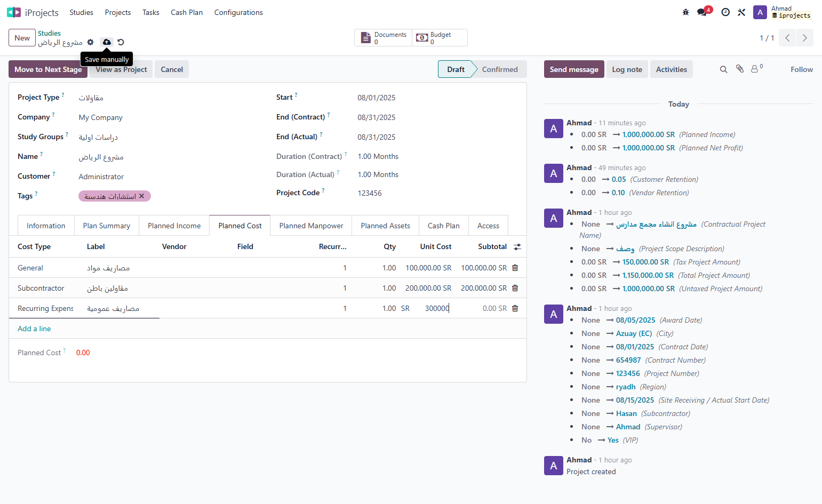Click the Add a line link
Viewport: 822px width, 504px height.
[x=34, y=329]
